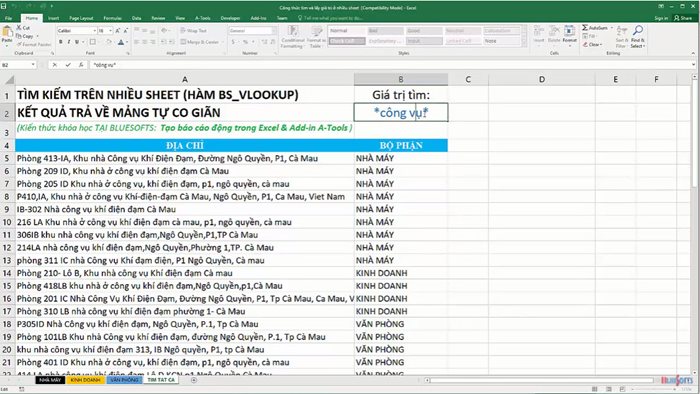The image size is (700, 394).
Task: Open the Developer ribbon tab
Action: tap(230, 18)
